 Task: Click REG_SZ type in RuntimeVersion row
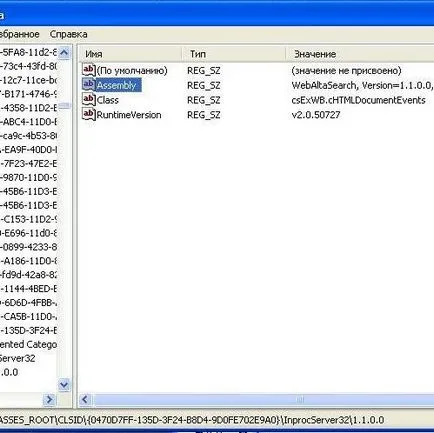pos(204,115)
